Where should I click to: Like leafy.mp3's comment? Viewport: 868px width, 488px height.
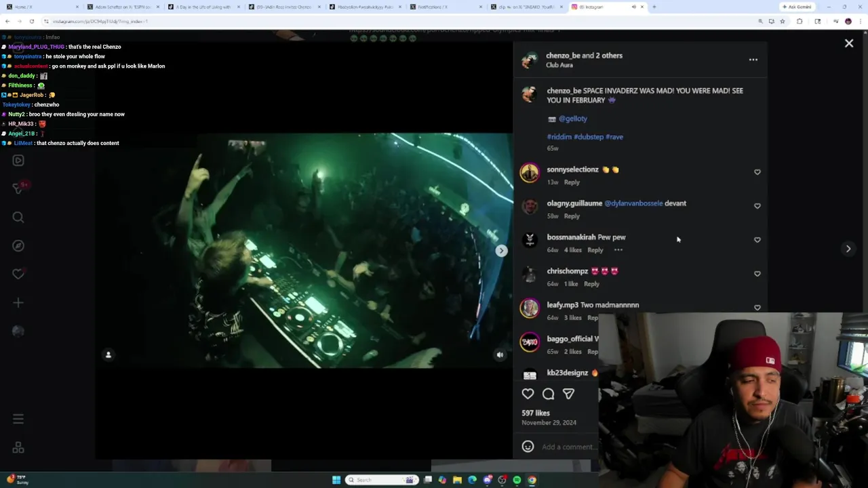pyautogui.click(x=757, y=307)
